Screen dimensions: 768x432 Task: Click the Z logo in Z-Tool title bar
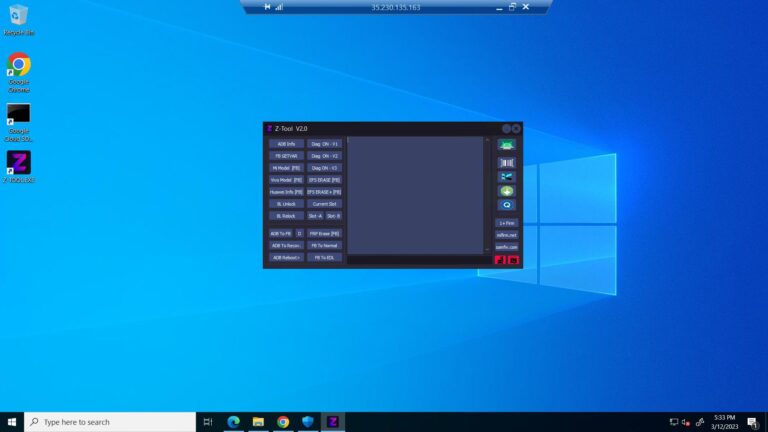click(269, 128)
